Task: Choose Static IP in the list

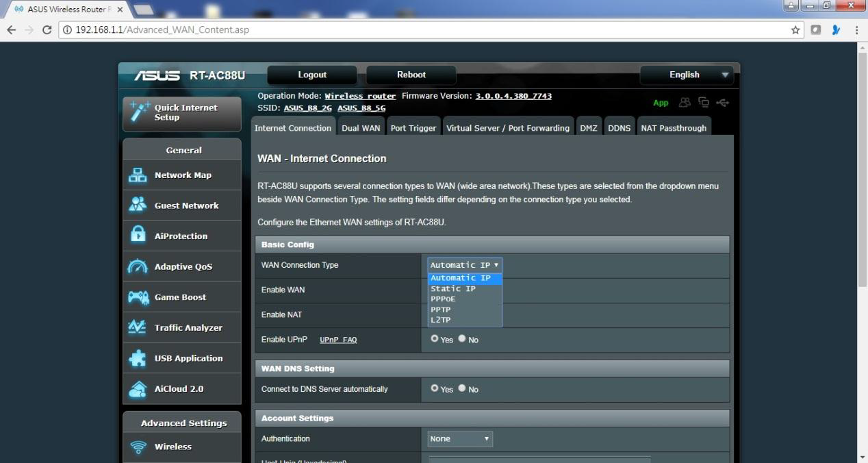Action: coord(465,288)
